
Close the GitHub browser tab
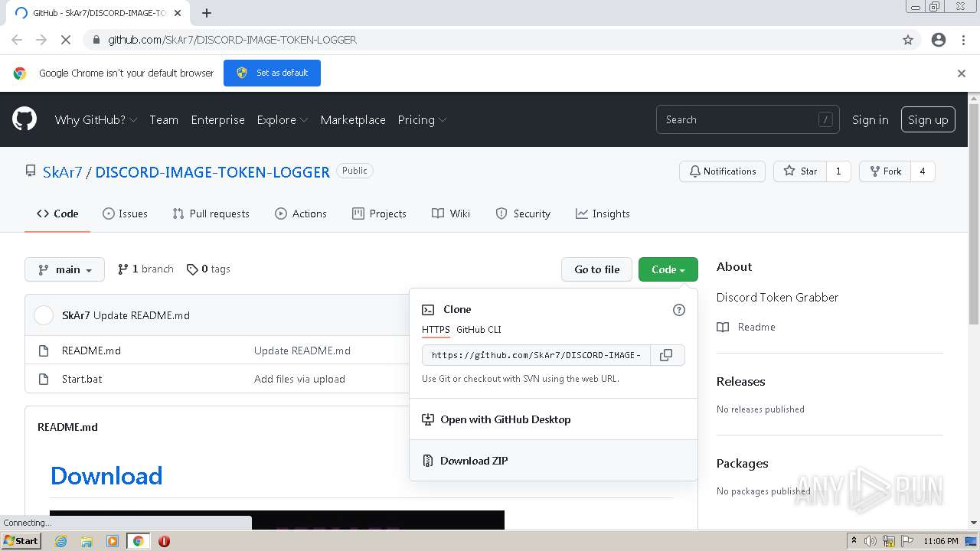pyautogui.click(x=178, y=13)
